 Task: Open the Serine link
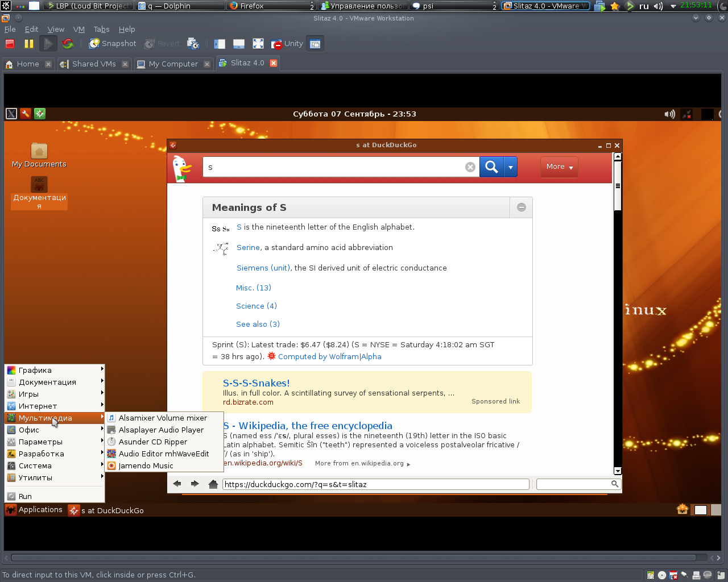pyautogui.click(x=249, y=248)
